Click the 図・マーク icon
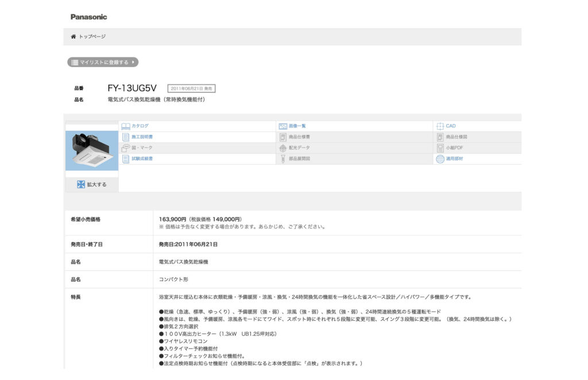Screen dimensions: 588x380 (125, 148)
